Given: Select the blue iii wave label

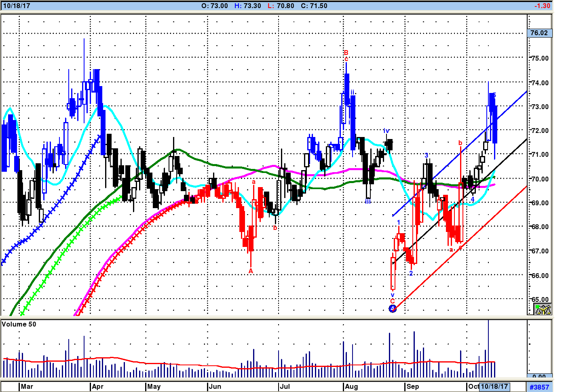Looking at the screenshot, I should pos(367,201).
